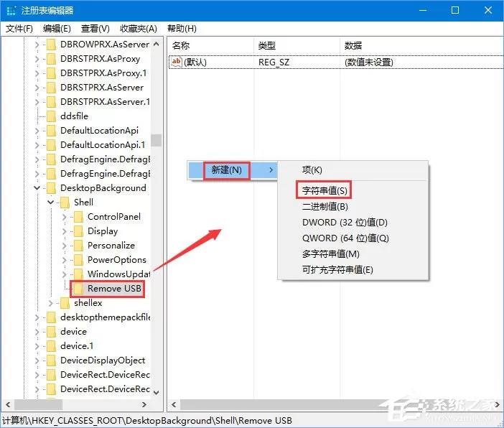Expand the DeviceDisplayObject key

[x=37, y=360]
